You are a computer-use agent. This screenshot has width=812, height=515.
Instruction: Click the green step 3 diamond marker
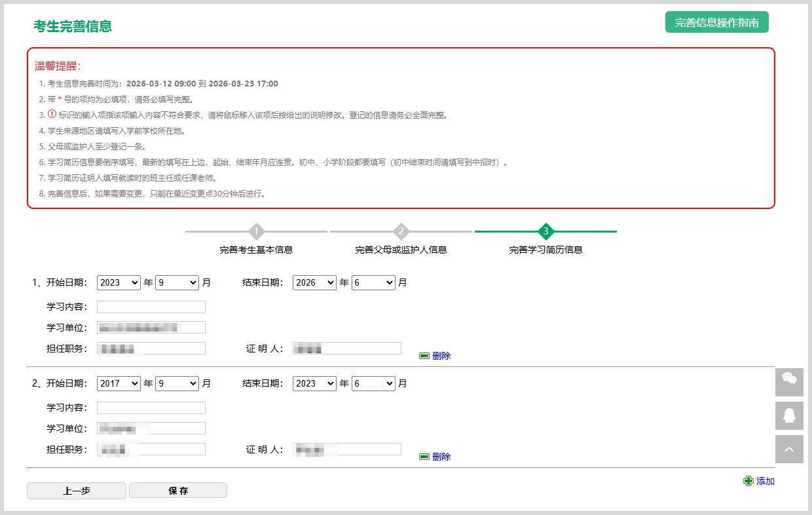coord(545,231)
